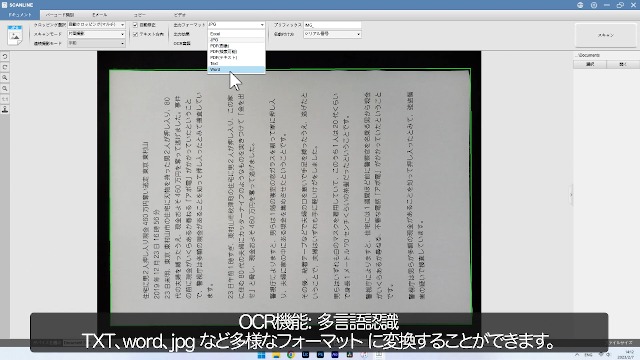Rotate the image clockwise

point(5,67)
